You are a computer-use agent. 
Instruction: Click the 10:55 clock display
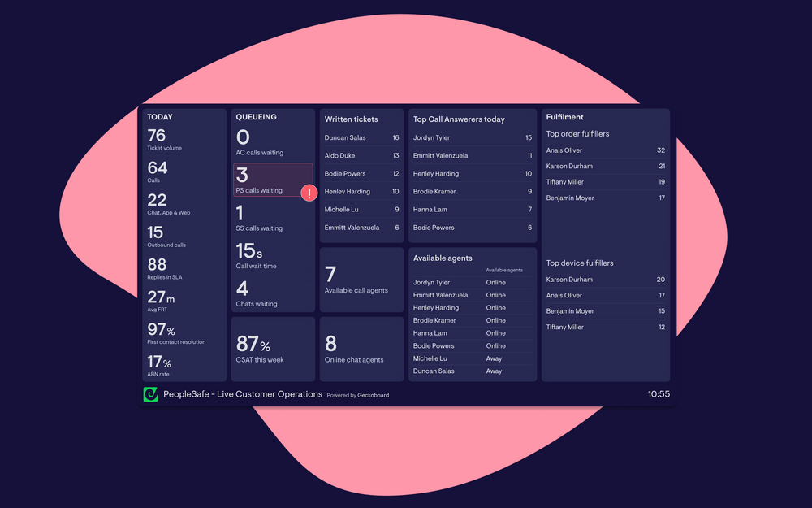point(660,394)
